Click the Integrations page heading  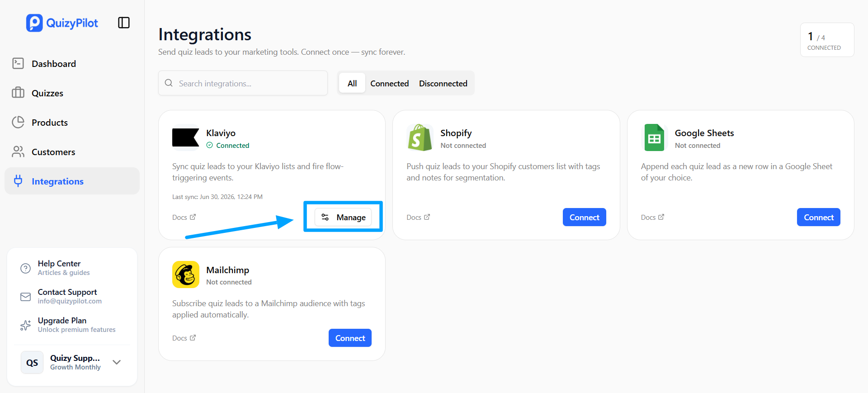tap(205, 34)
